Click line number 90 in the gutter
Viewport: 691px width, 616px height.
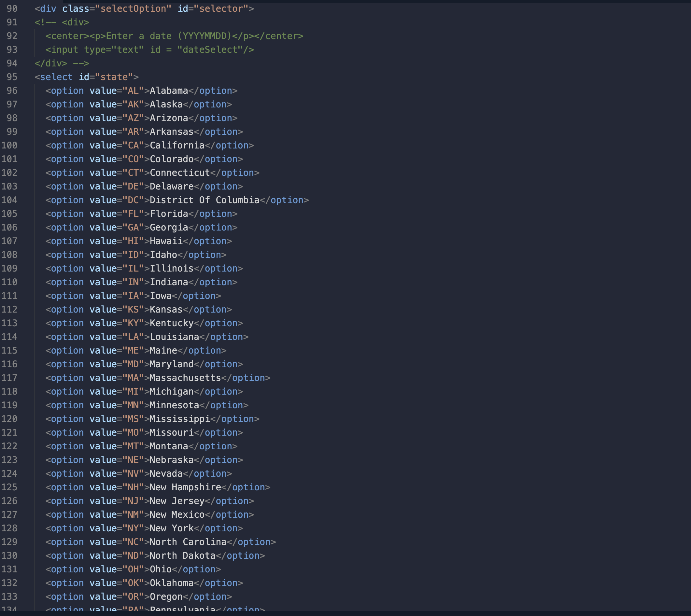pyautogui.click(x=12, y=8)
